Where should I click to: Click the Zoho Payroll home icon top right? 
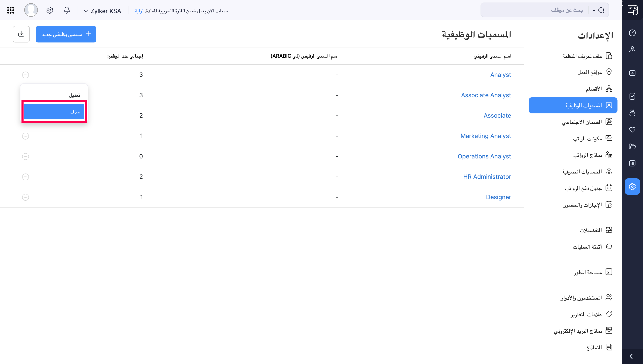633,10
